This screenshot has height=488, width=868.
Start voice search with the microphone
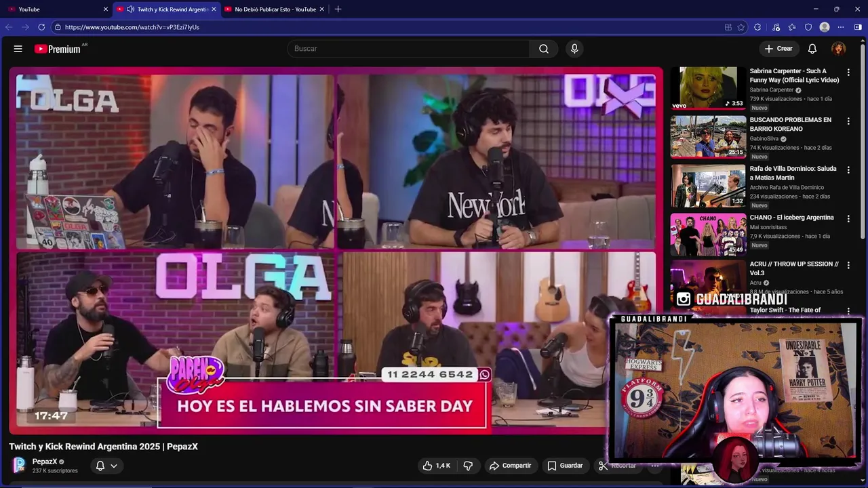click(x=574, y=49)
